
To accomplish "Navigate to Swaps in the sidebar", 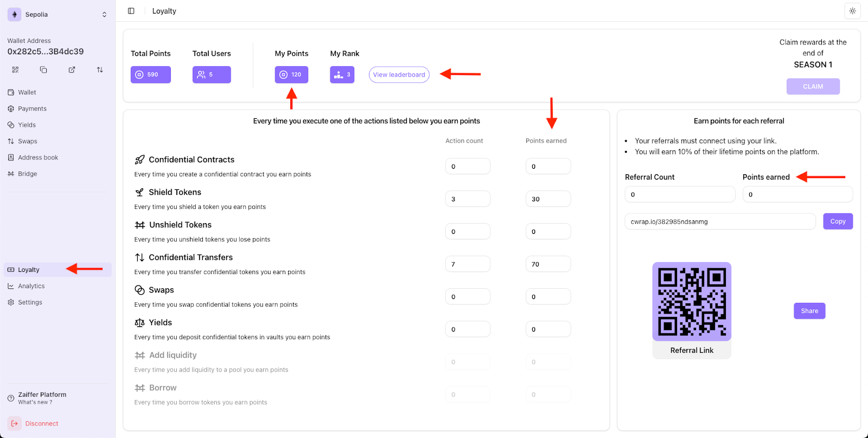I will [x=58, y=141].
